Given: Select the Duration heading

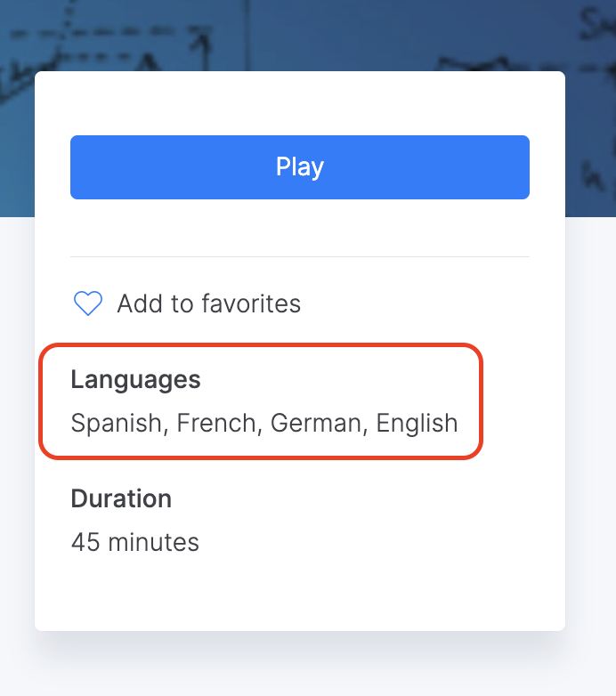Looking at the screenshot, I should 121,498.
